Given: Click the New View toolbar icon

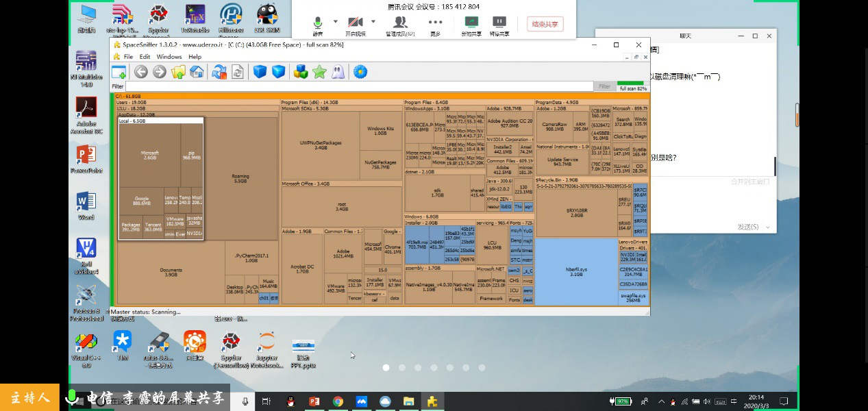Looking at the screenshot, I should pos(119,72).
